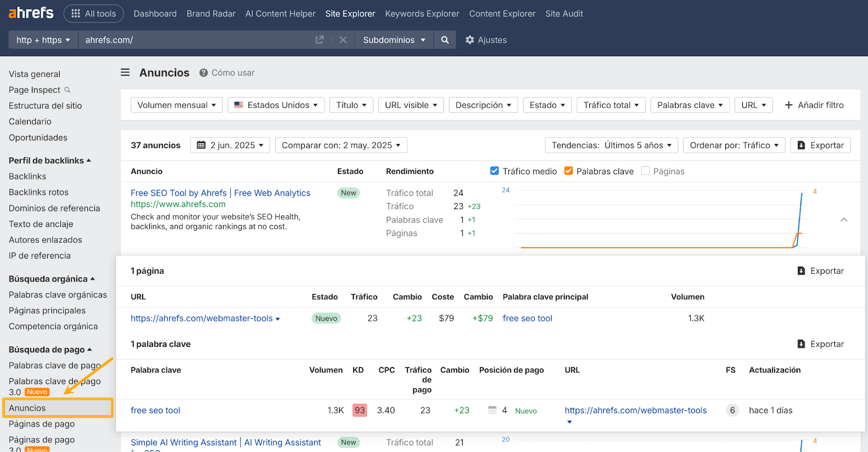
Task: Clear the URL field with X icon
Action: 343,40
